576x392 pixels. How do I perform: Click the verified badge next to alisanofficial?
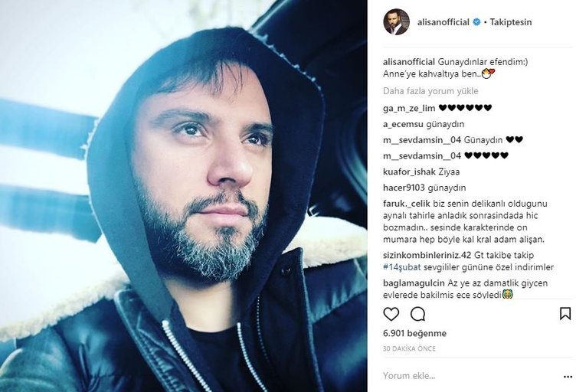pos(476,22)
